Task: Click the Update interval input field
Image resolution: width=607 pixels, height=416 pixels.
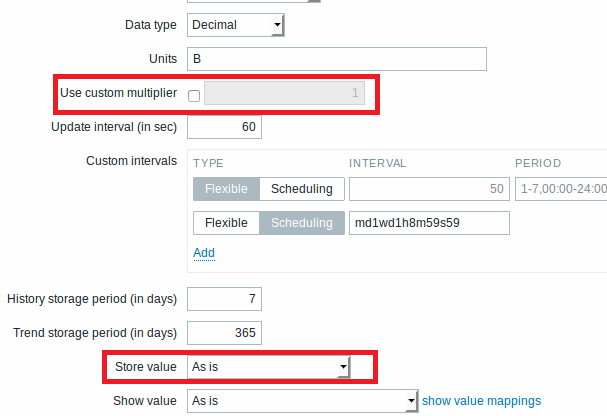Action: pyautogui.click(x=224, y=128)
